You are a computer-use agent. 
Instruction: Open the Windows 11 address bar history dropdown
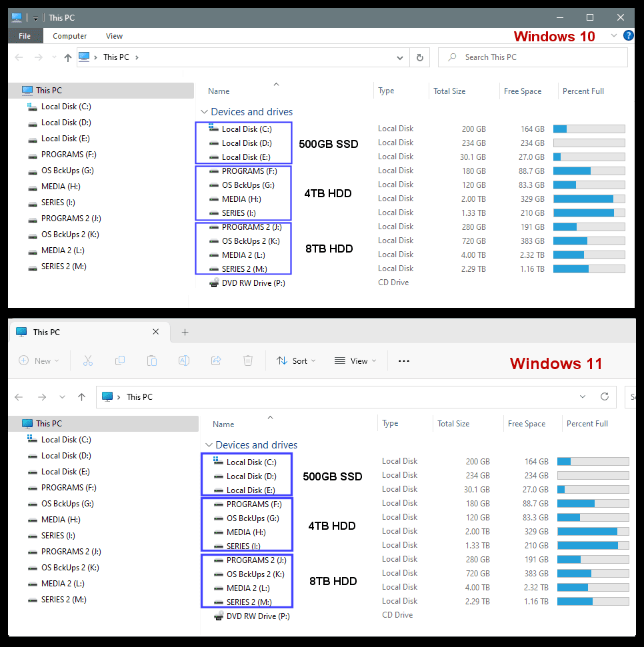pos(583,396)
